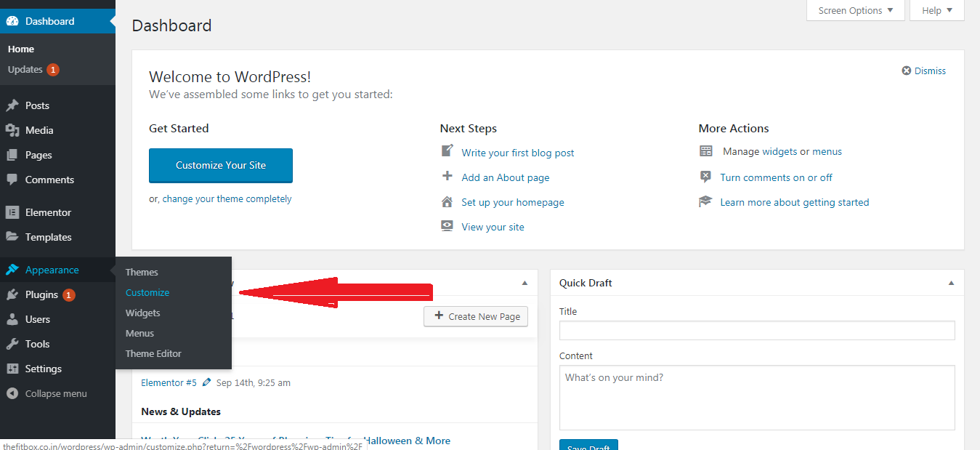The height and width of the screenshot is (450, 980).
Task: Click the widgets grid icon under More Actions
Action: 706,151
